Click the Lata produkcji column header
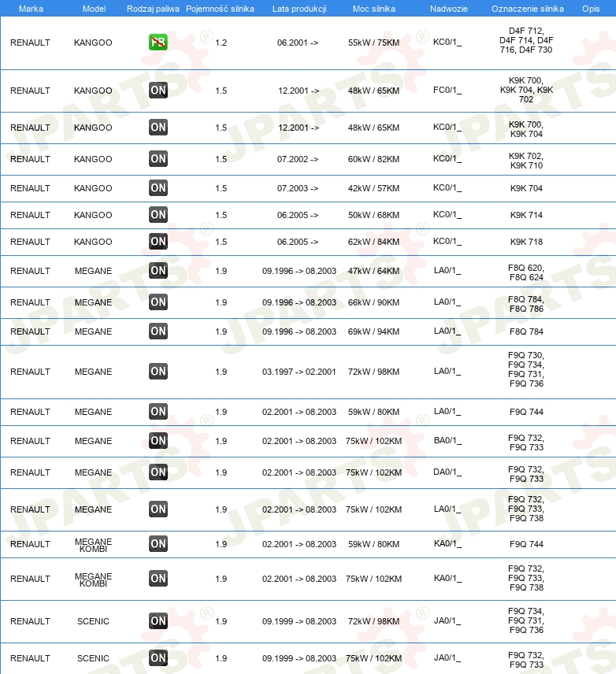This screenshot has width=616, height=674. (299, 9)
